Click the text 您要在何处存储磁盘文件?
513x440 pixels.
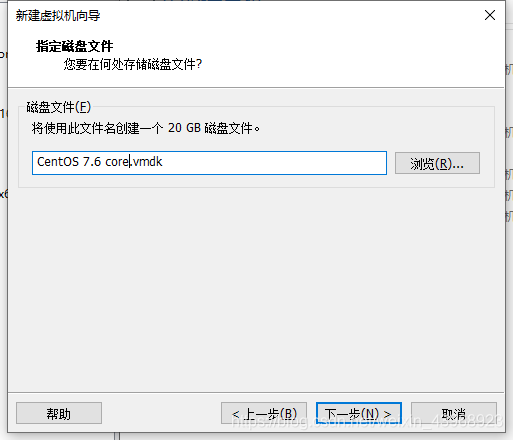point(133,64)
